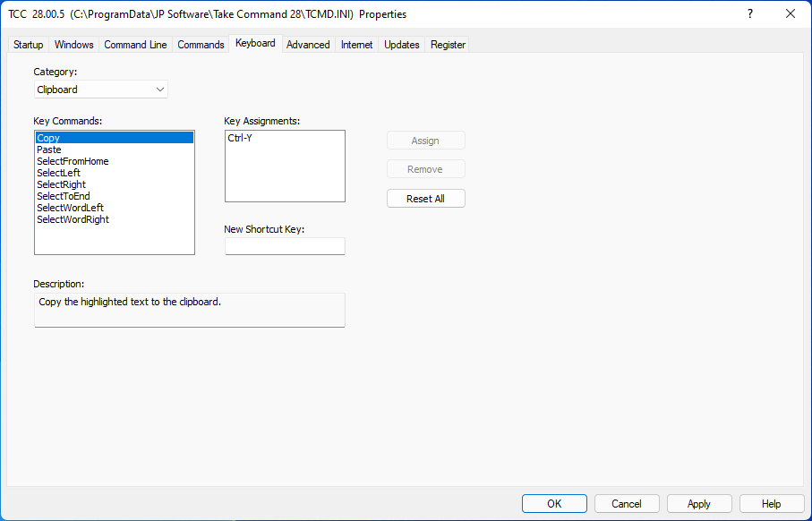Select Ctrl-Y in Key Assignments list
The width and height of the screenshot is (812, 521).
[x=285, y=138]
